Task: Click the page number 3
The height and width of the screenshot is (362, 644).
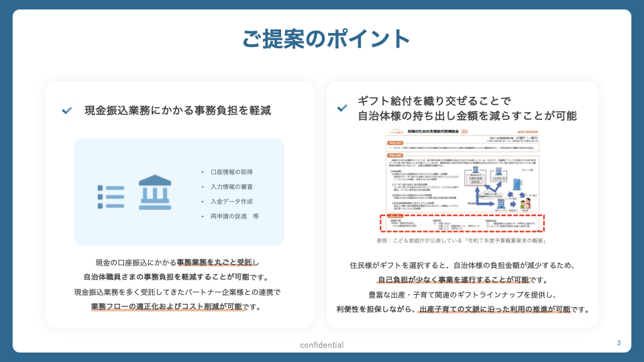Action: tap(619, 343)
